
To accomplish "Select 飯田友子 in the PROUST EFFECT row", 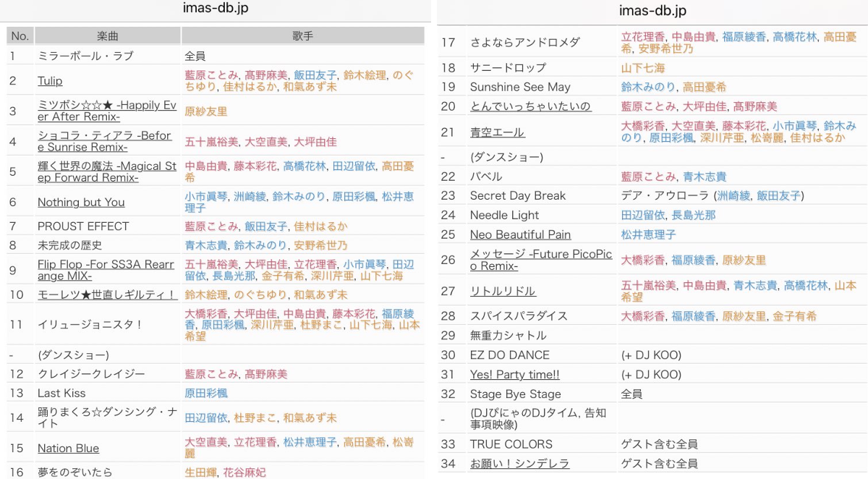I will pyautogui.click(x=265, y=226).
